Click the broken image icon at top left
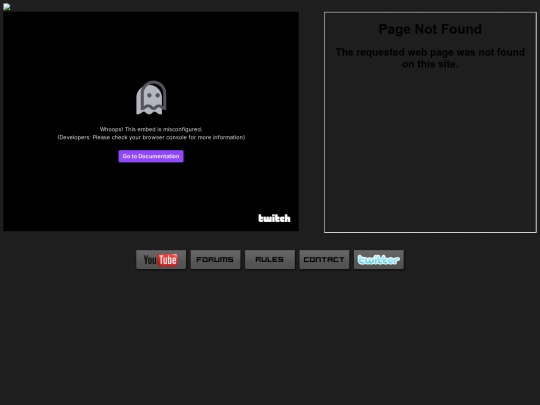The width and height of the screenshot is (540, 405). [7, 7]
